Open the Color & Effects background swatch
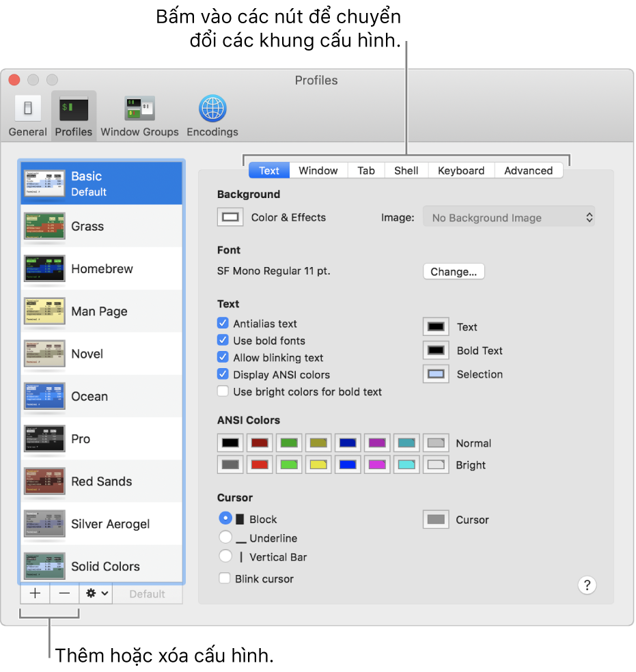This screenshot has height=672, width=636. point(230,217)
